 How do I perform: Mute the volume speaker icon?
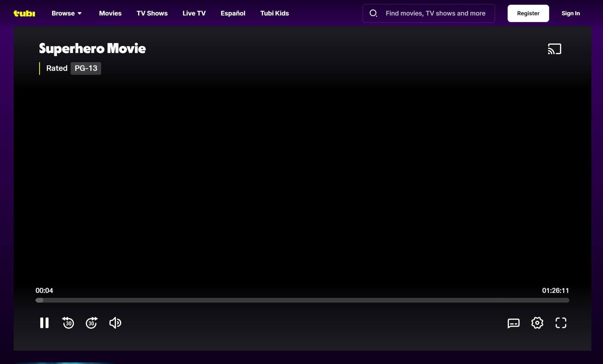coord(115,323)
